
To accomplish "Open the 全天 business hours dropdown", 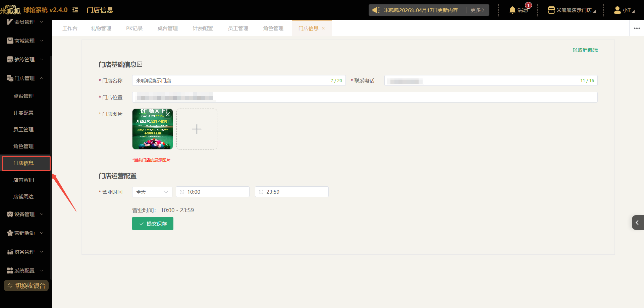I will coord(152,192).
